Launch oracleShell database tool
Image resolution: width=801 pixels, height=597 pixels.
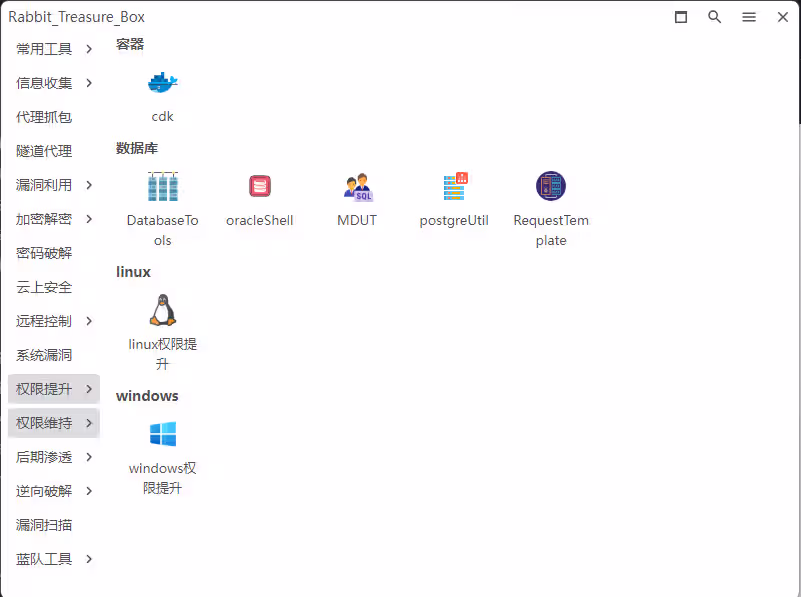click(x=259, y=187)
